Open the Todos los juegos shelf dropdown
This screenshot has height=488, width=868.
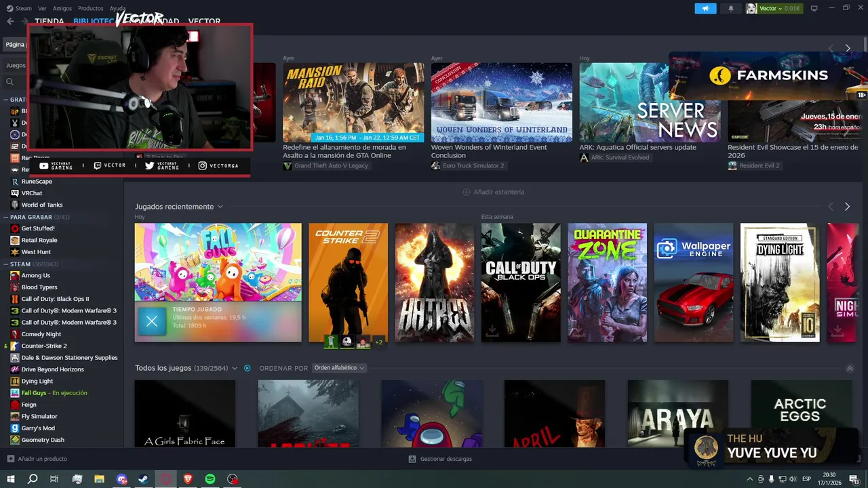tap(235, 368)
